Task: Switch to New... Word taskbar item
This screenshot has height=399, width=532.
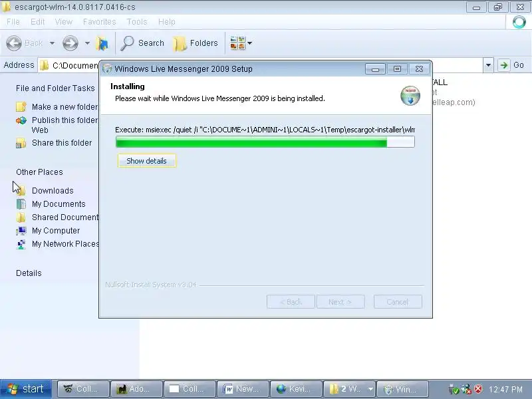Action: (243, 389)
